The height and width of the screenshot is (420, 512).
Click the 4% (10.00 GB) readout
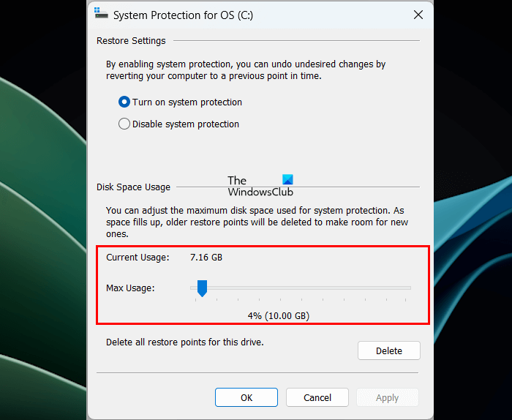[x=278, y=316]
